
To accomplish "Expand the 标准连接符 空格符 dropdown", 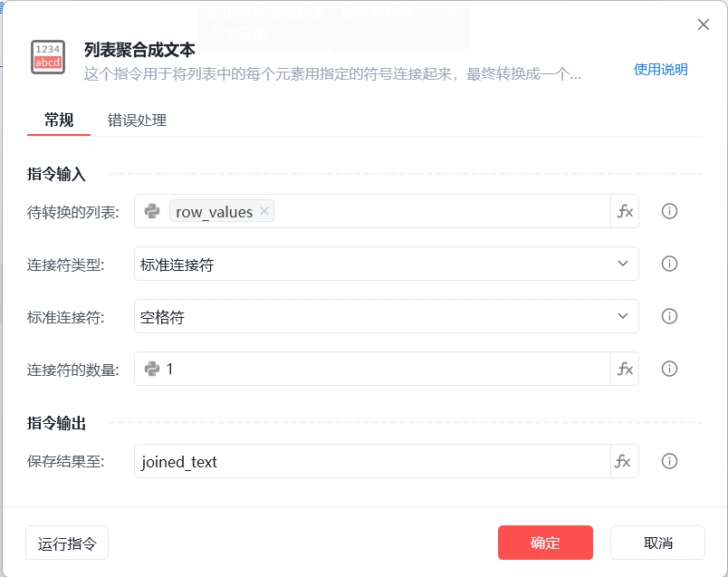I will (x=387, y=316).
